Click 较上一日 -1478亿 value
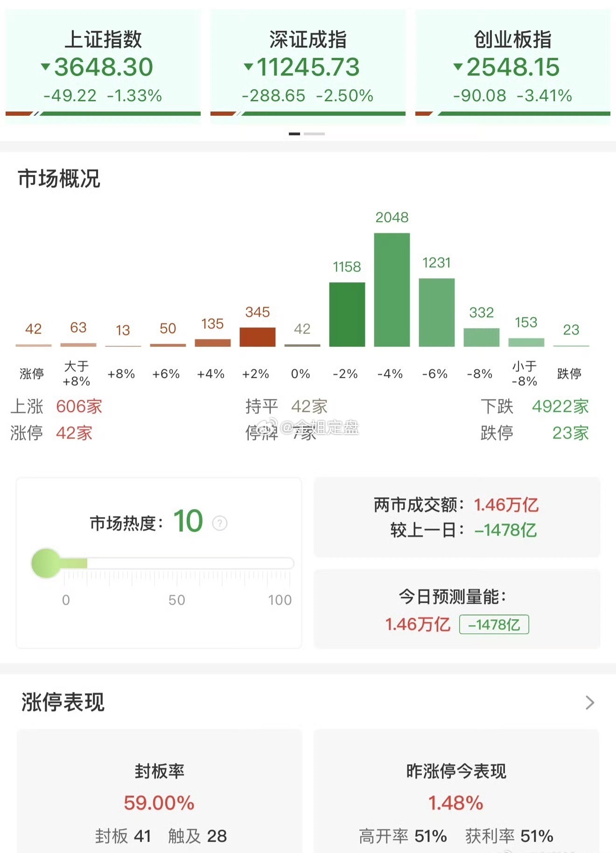The image size is (616, 853). [506, 531]
